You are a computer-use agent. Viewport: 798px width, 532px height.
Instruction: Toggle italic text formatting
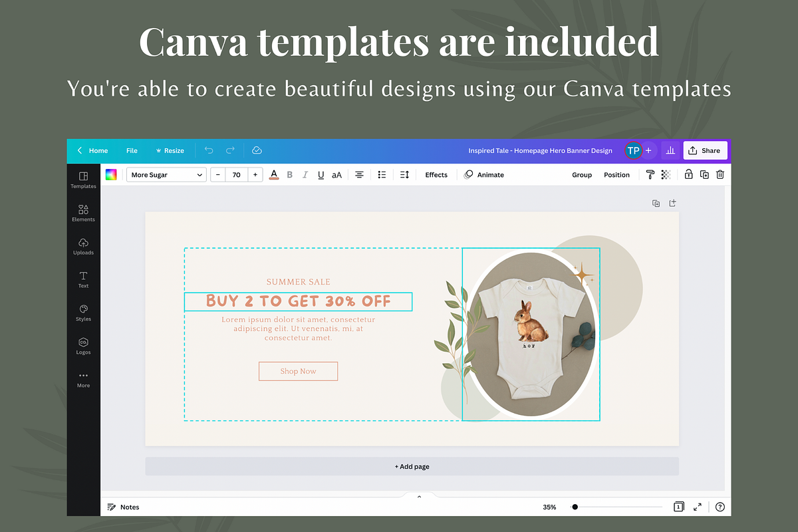click(305, 175)
